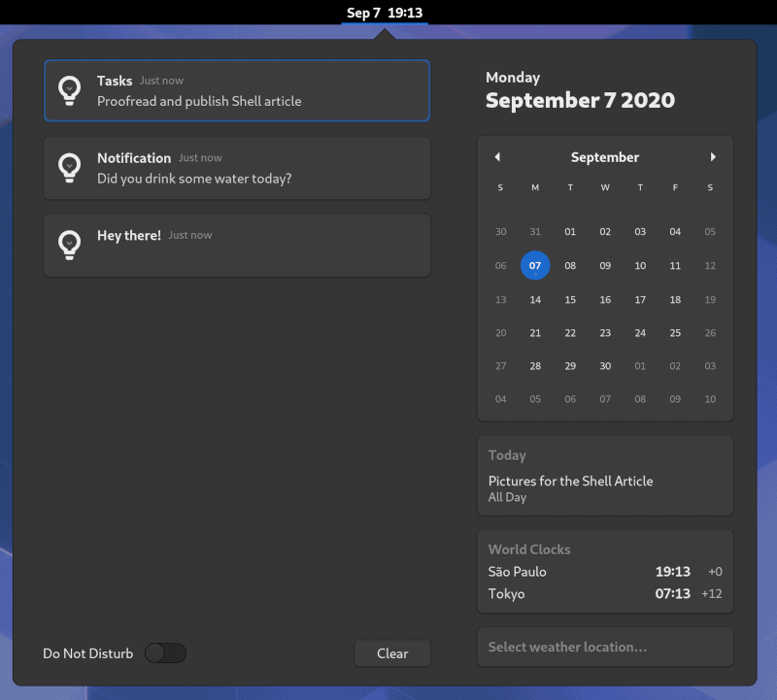Select September 30 in the calendar

pyautogui.click(x=605, y=366)
